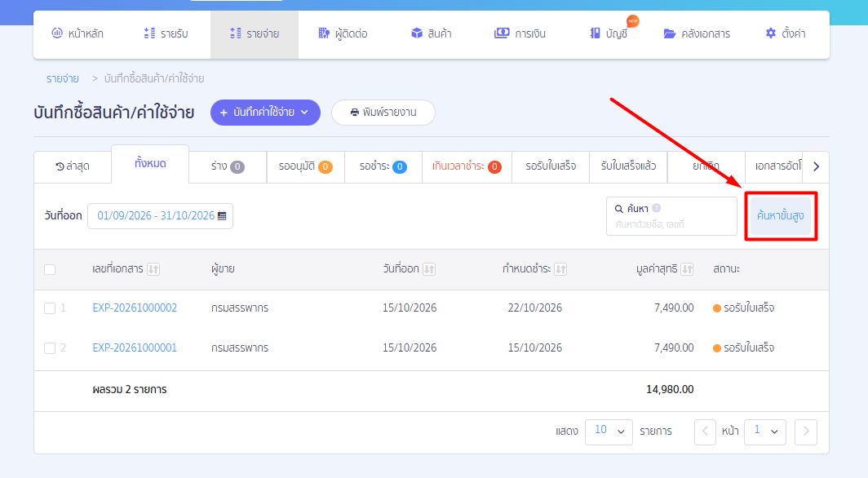Switch to the รับใบเสร็จแล้ว tab
The width and height of the screenshot is (868, 478).
[628, 166]
